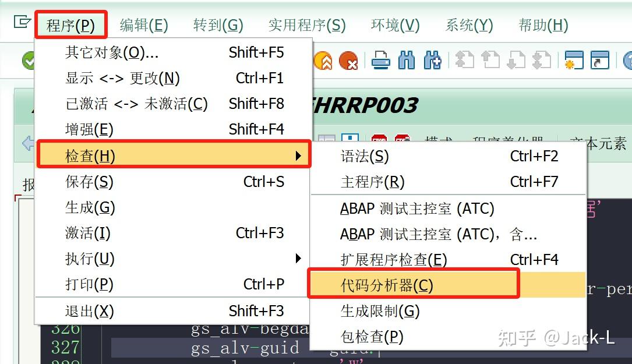This screenshot has height=364, width=632.
Task: Select 保存(S) menu entry
Action: 174,182
